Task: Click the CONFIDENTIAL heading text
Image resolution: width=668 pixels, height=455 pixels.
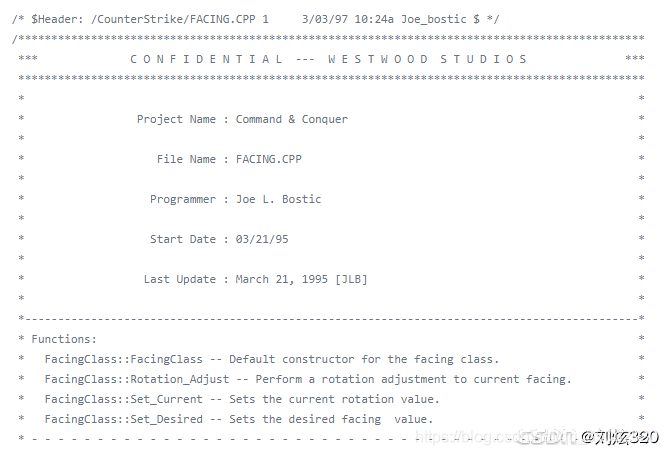Action: [206, 59]
